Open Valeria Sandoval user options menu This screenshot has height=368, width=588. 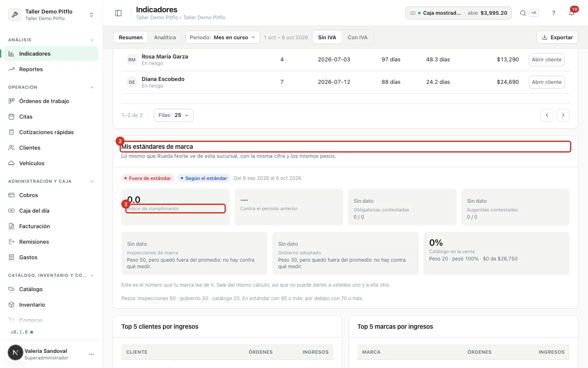point(91,354)
